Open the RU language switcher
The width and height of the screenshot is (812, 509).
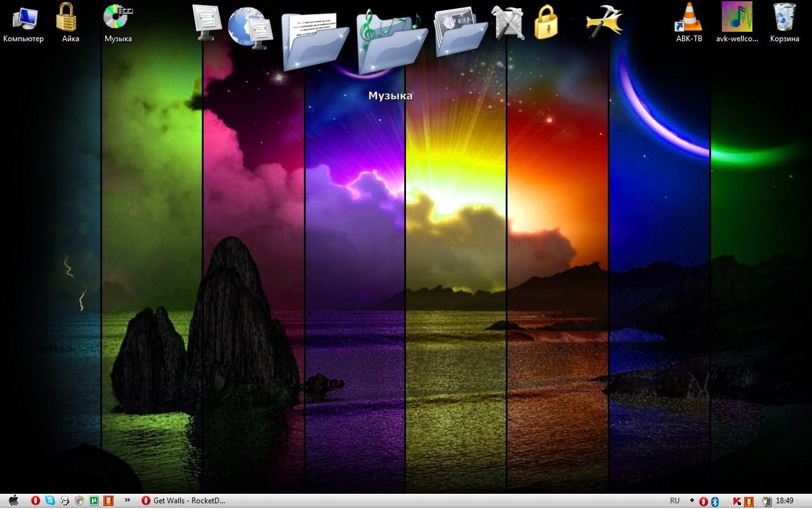click(x=675, y=501)
